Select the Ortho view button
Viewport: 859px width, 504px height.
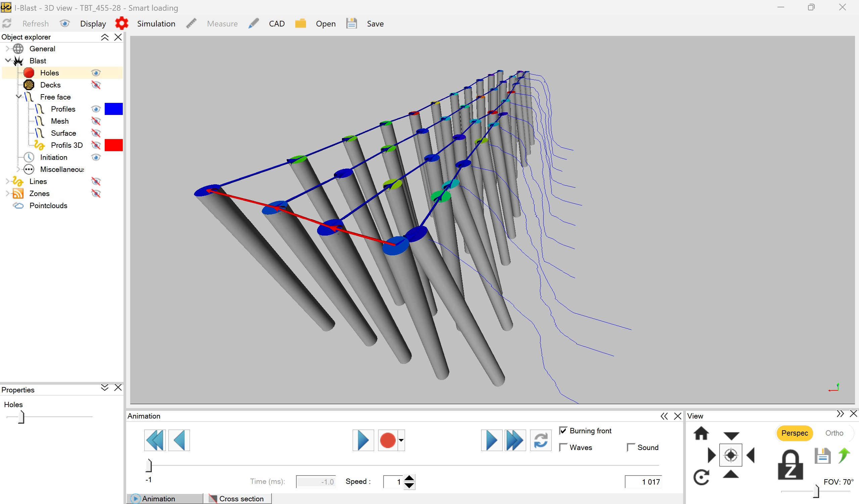tap(834, 433)
